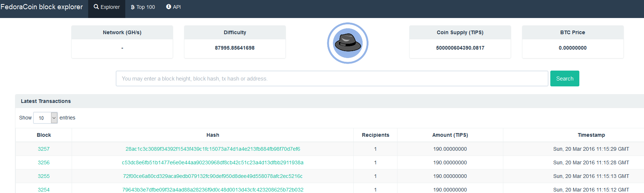644x193 pixels.
Task: Open transaction hash starting 28ac1c3c
Action: coord(213,149)
